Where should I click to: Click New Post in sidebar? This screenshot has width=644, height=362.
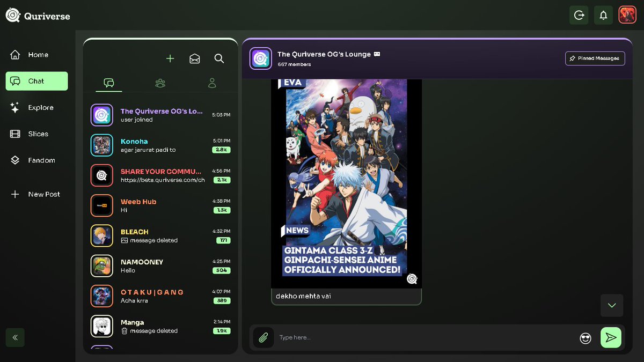click(36, 194)
